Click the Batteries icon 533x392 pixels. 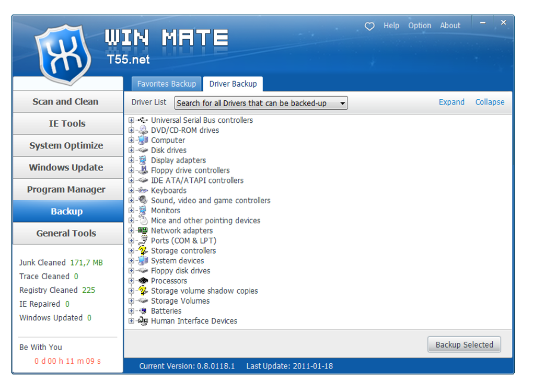click(143, 310)
